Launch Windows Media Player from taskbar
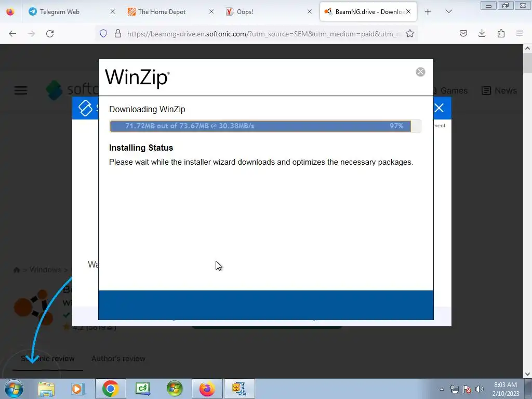 [x=77, y=389]
